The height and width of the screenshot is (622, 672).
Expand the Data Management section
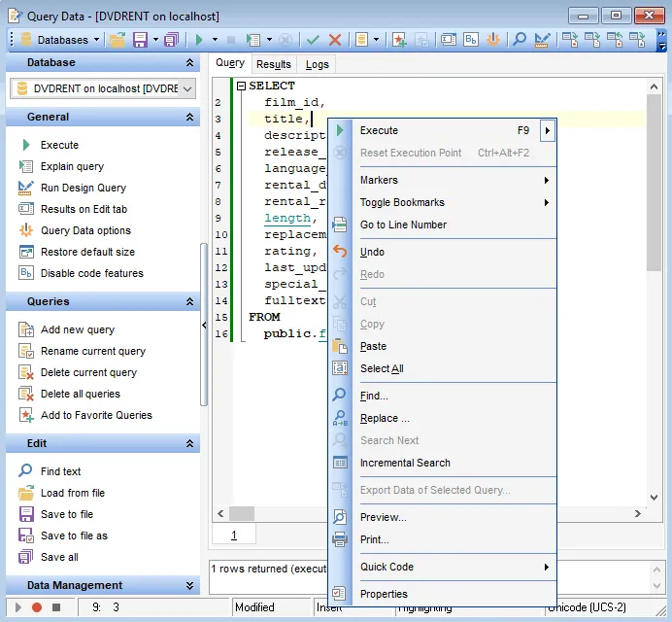(190, 586)
